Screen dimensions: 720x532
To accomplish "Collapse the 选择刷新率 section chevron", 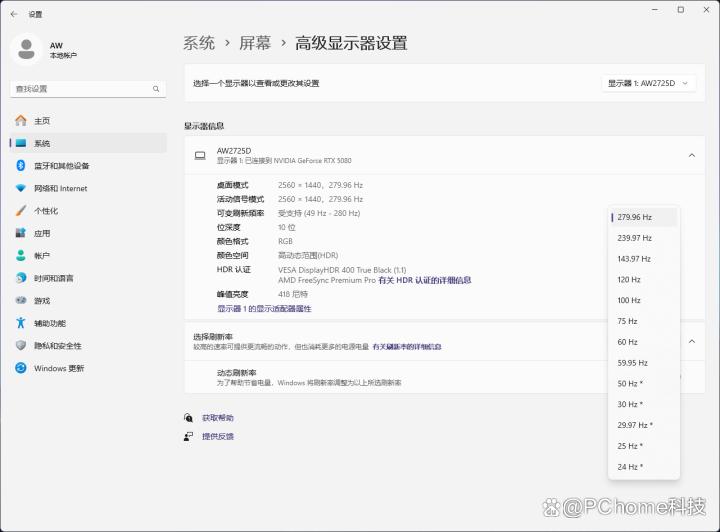I will 691,341.
